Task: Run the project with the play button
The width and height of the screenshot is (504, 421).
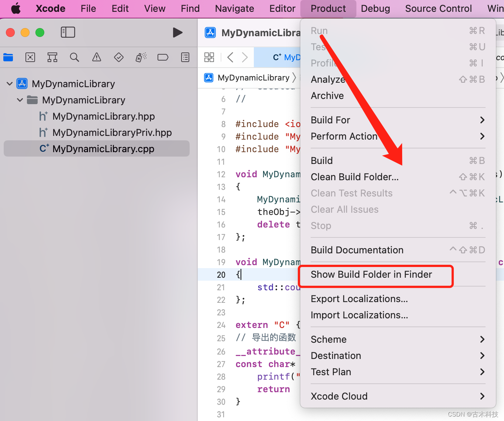Action: 177,32
